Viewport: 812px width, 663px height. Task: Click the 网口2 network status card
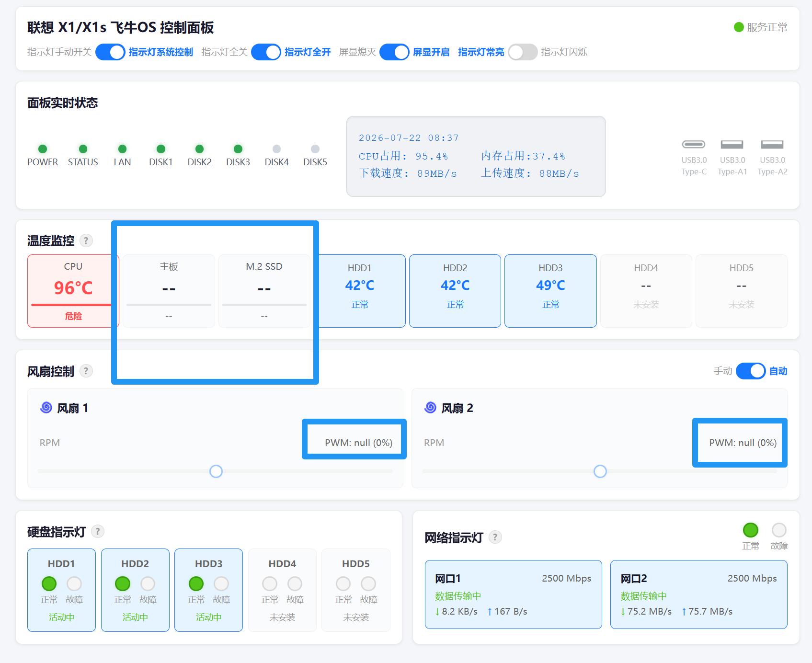(698, 594)
